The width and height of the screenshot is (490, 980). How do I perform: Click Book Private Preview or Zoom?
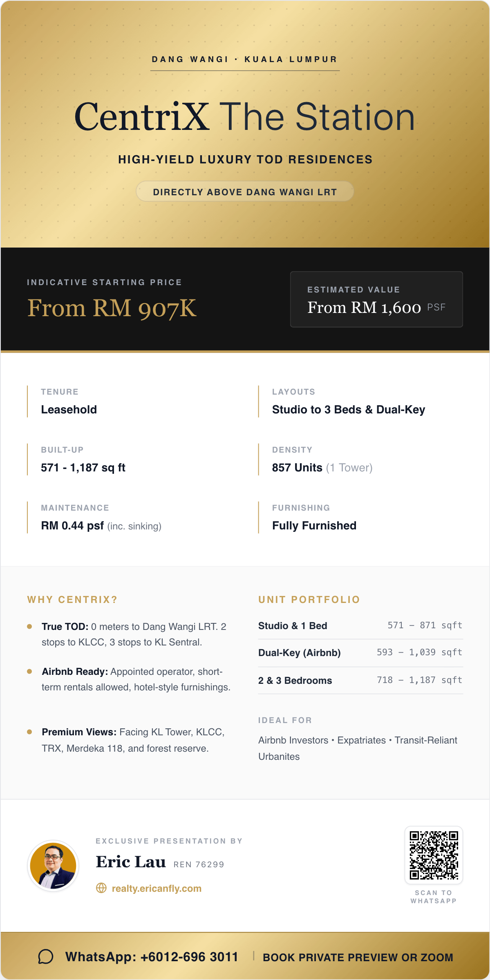(x=358, y=957)
